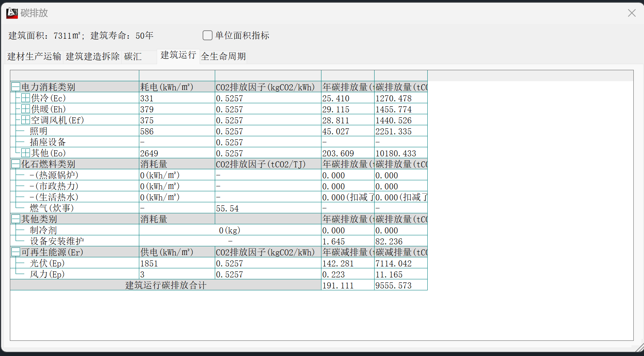This screenshot has width=644, height=356.
Task: Click the app logo icon in title bar
Action: click(12, 13)
